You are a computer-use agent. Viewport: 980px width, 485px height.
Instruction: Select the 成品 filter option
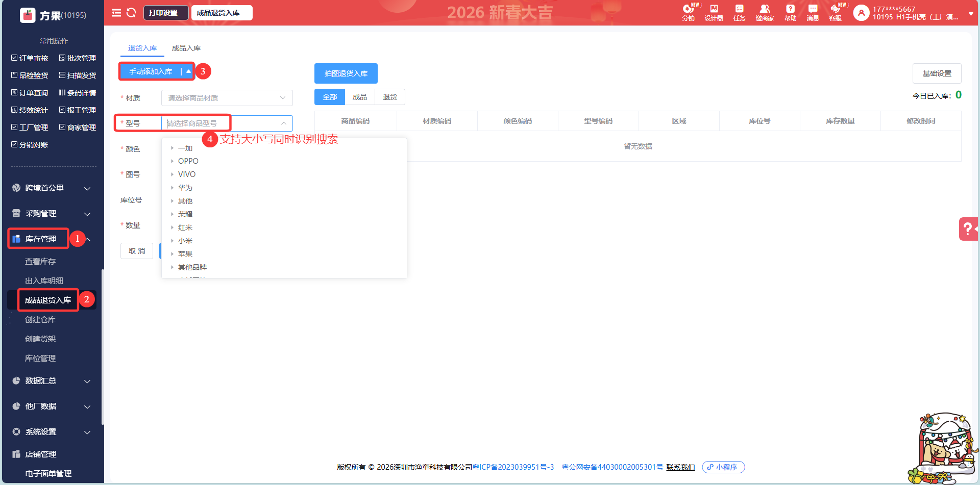pyautogui.click(x=360, y=97)
